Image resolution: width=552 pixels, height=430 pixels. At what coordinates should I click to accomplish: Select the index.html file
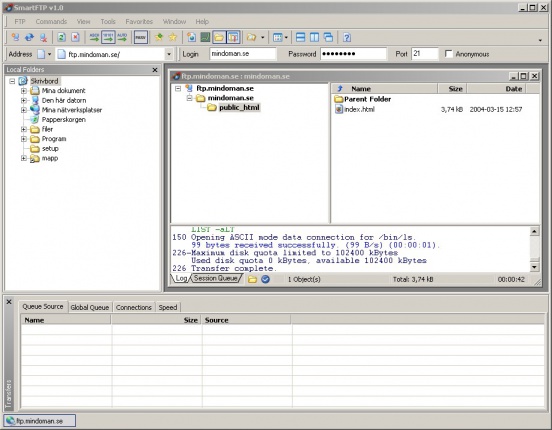click(x=359, y=109)
